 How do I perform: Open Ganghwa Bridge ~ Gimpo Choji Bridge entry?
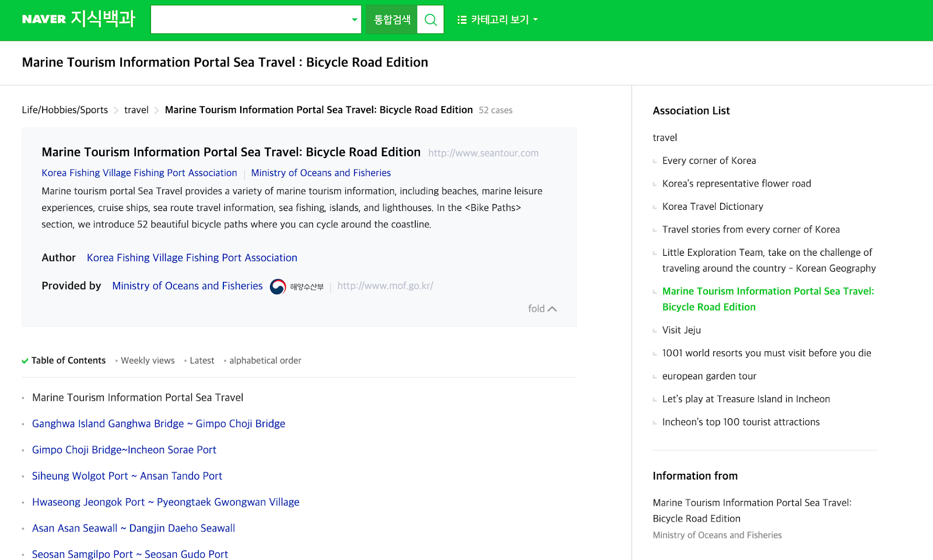click(x=159, y=424)
